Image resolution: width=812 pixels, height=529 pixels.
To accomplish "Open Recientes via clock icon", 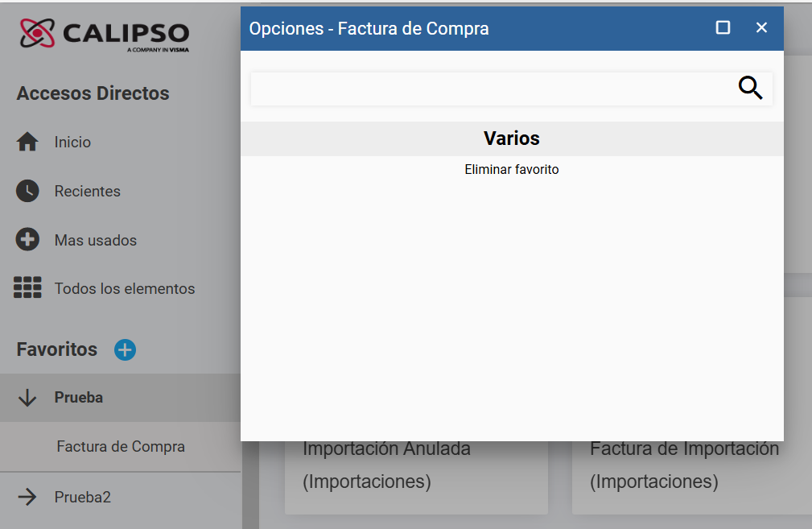I will 27,191.
